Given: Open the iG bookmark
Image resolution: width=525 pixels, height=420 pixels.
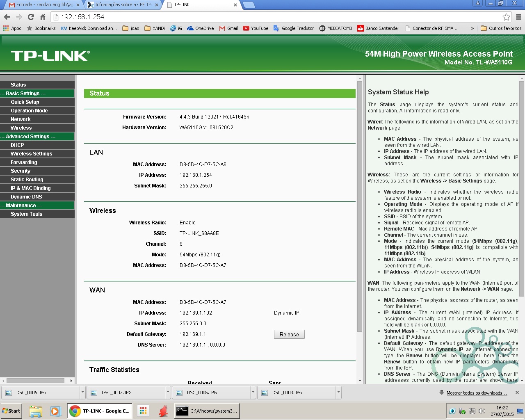Looking at the screenshot, I should (x=176, y=28).
